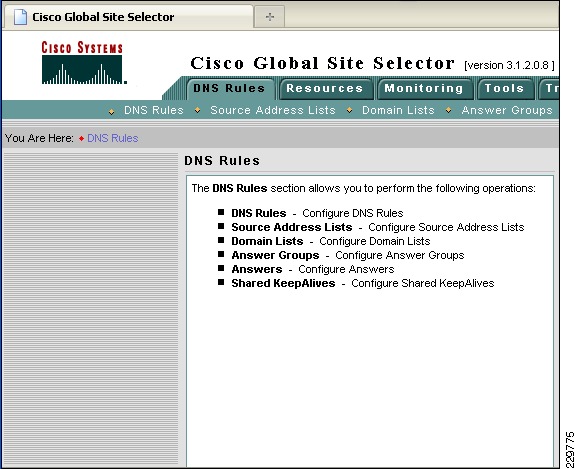Open the Tools tab

point(505,88)
